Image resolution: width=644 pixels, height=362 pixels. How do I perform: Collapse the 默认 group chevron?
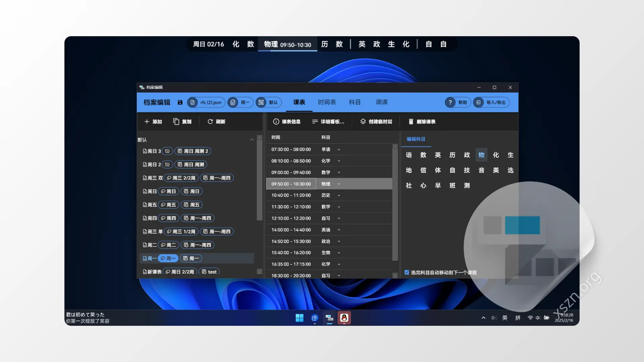[x=252, y=140]
